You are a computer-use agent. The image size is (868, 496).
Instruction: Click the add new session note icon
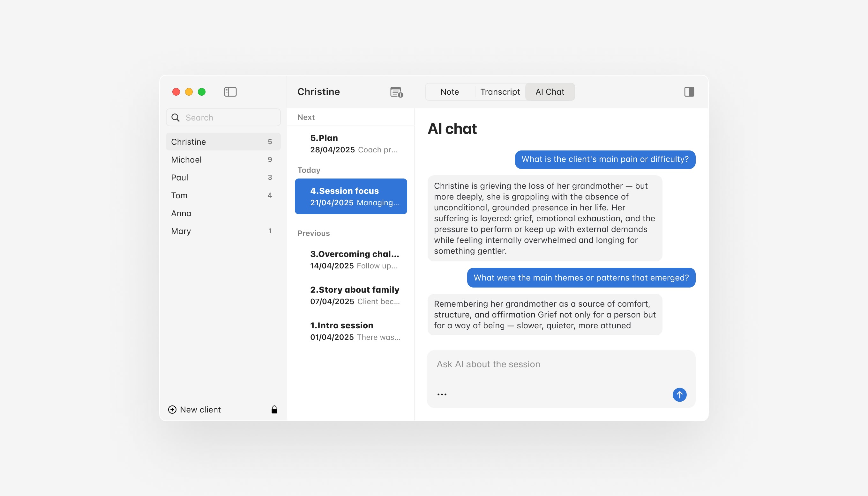(x=396, y=92)
